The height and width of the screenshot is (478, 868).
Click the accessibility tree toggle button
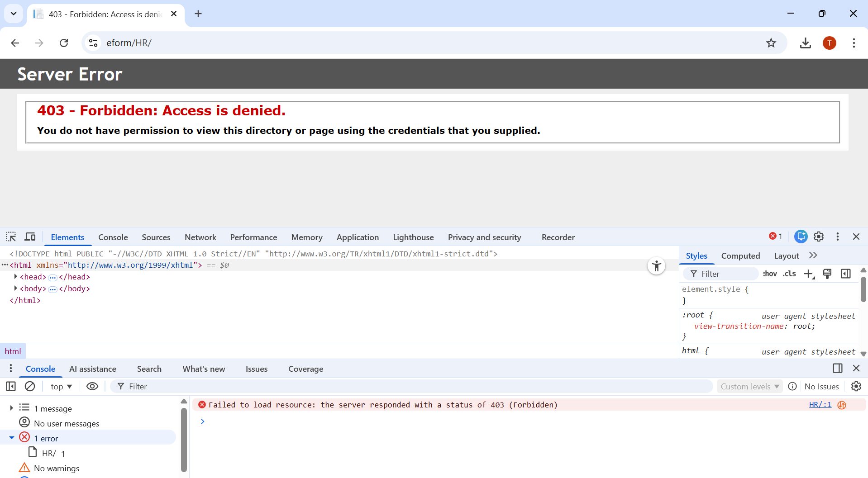(656, 266)
